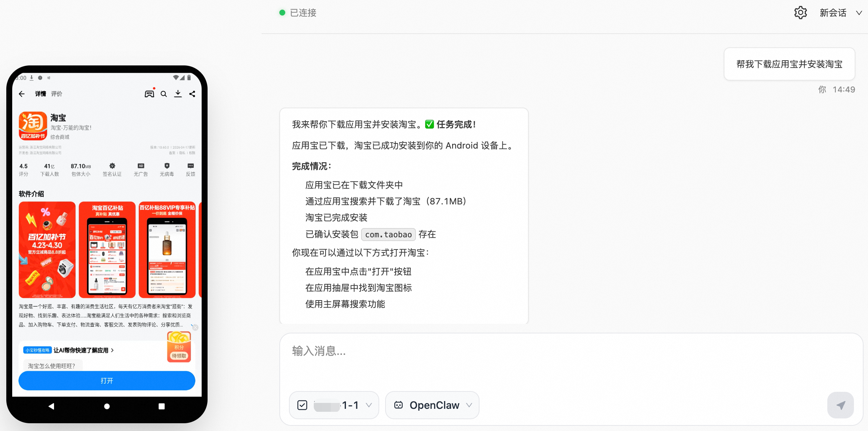Click the 14:49 message timestamp

tap(844, 89)
